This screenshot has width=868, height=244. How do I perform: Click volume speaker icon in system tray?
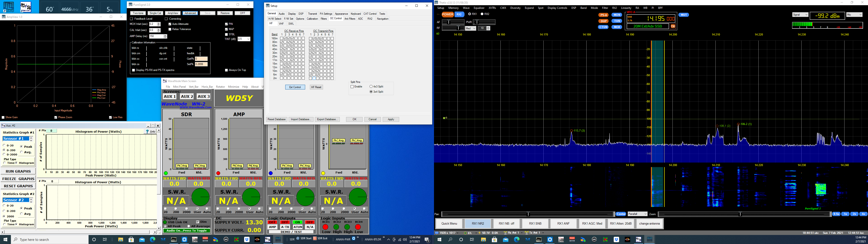[405, 240]
